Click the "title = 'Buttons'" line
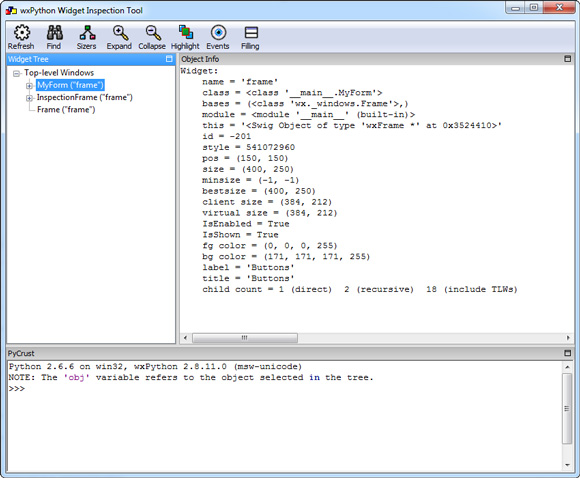Screen dimensions: 580x478 pyautogui.click(x=248, y=279)
